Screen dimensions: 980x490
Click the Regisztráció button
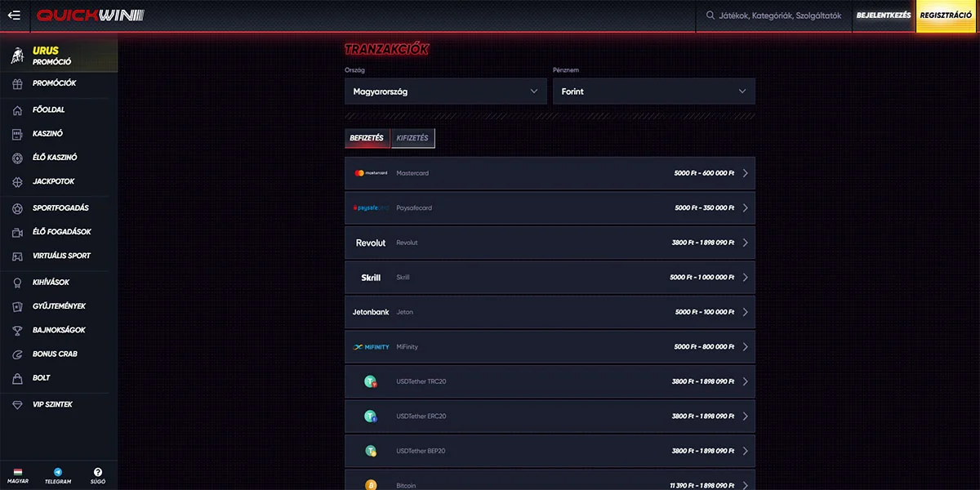pyautogui.click(x=947, y=15)
